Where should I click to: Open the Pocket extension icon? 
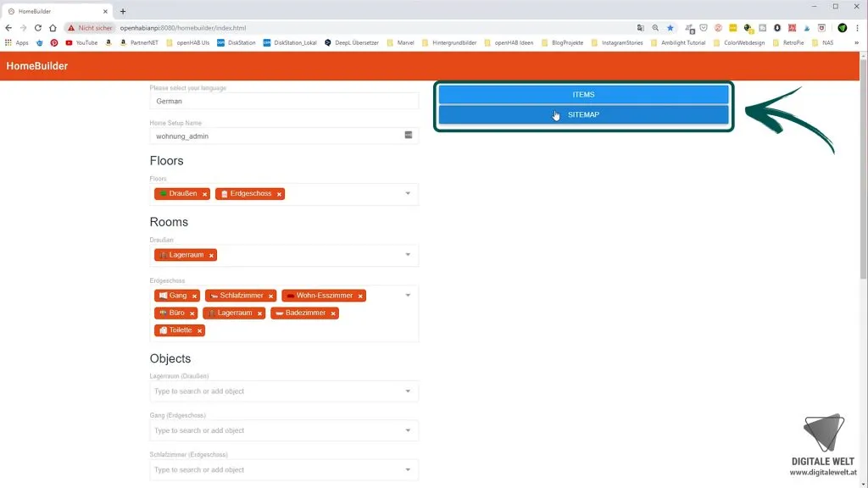(x=704, y=28)
